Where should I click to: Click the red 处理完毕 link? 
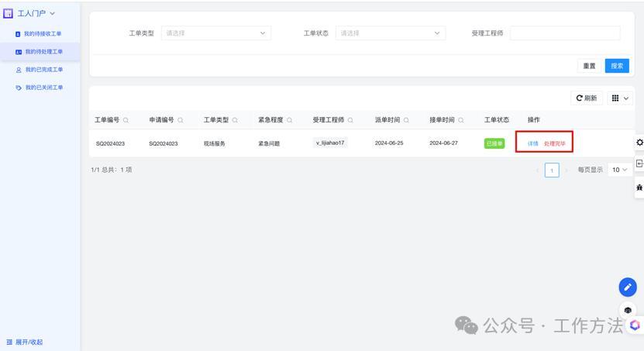[x=554, y=143]
